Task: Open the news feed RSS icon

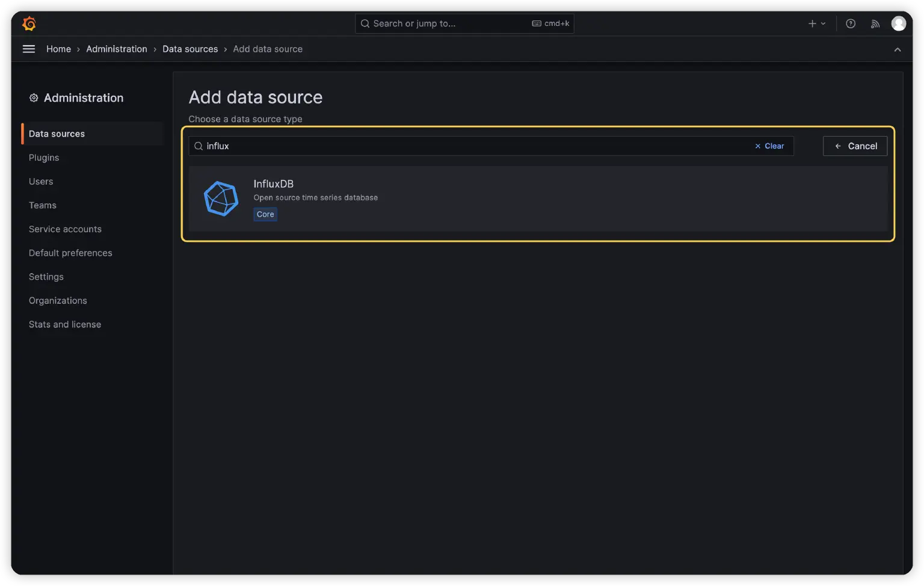Action: (x=875, y=23)
